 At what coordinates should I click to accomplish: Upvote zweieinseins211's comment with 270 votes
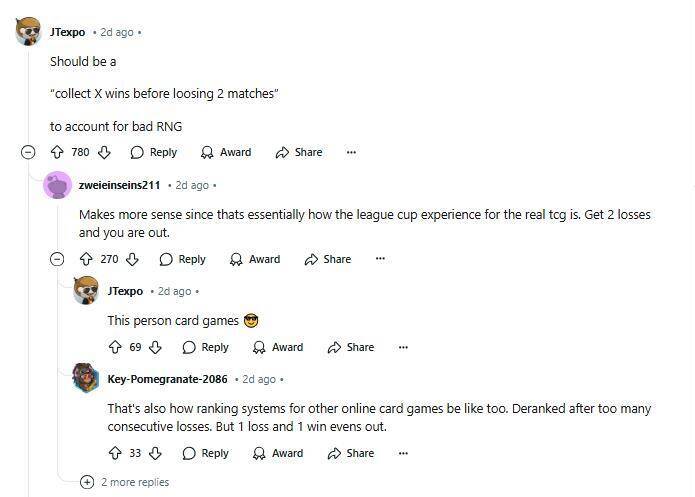pyautogui.click(x=86, y=259)
